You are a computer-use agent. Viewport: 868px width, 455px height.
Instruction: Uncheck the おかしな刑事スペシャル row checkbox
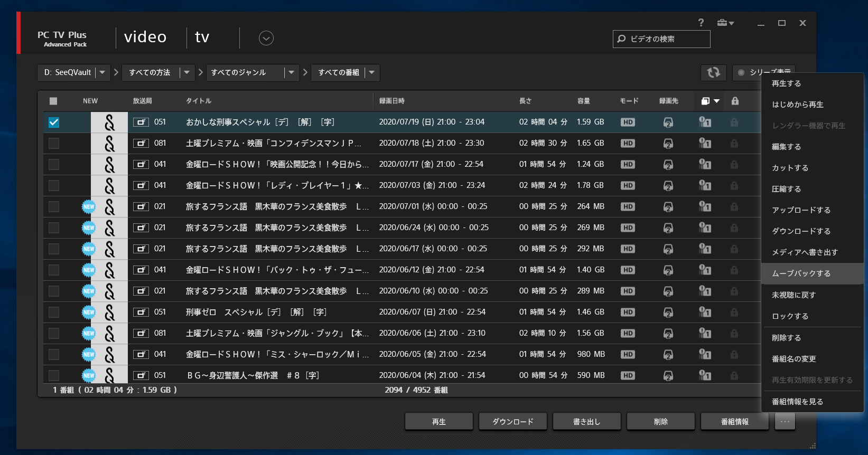54,122
